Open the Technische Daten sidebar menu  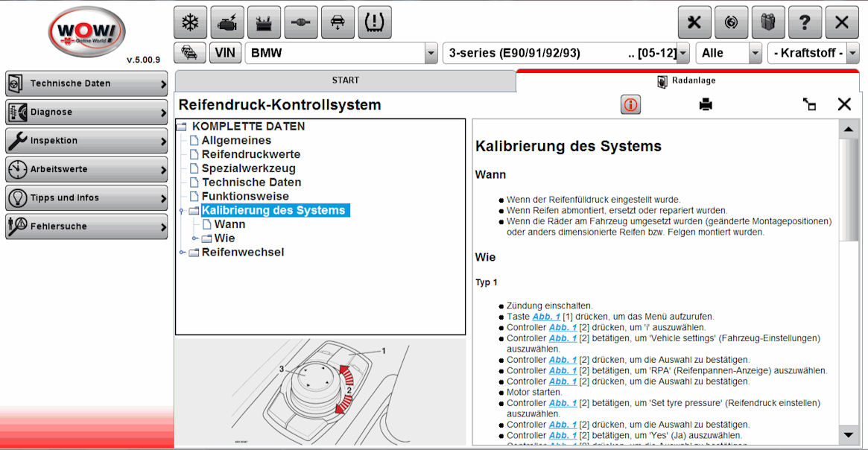coord(86,83)
